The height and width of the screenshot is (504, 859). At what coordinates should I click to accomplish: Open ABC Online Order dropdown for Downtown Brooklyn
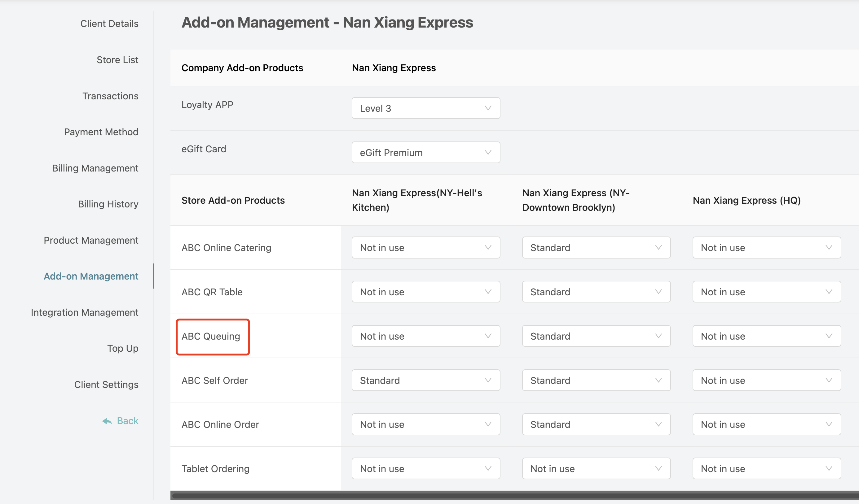click(596, 424)
